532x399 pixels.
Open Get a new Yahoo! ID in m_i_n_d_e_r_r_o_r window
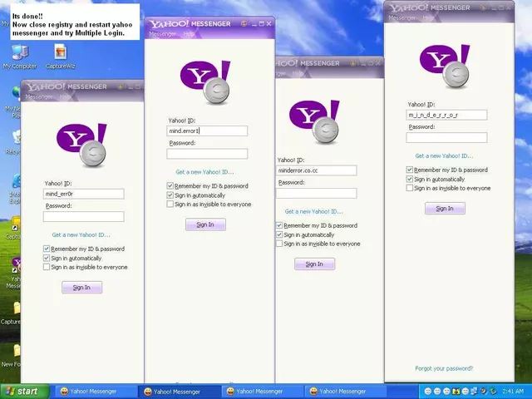[444, 155]
